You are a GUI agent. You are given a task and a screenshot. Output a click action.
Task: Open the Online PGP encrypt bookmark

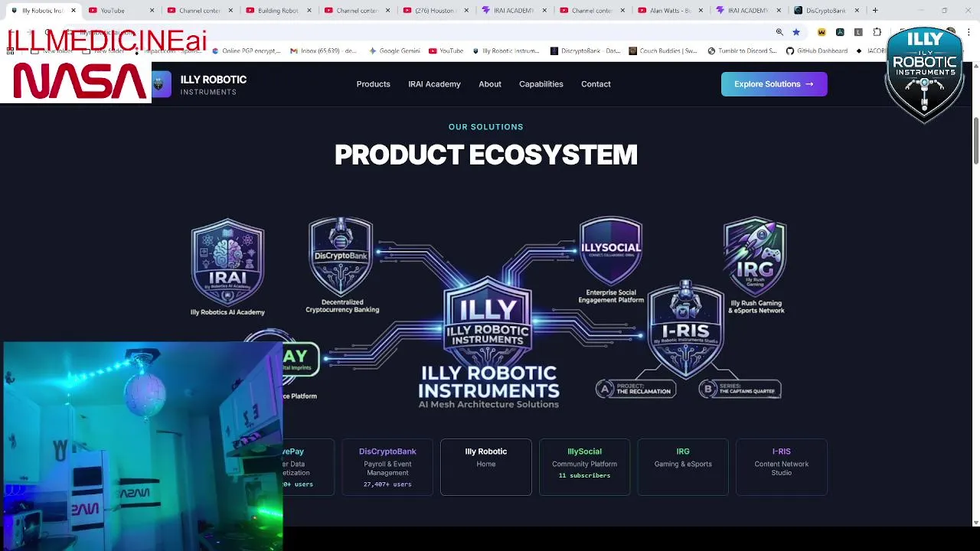coord(247,51)
